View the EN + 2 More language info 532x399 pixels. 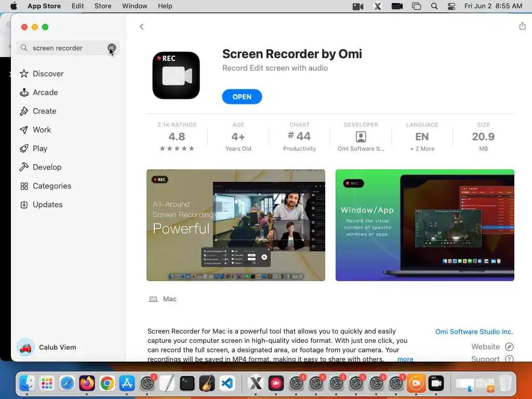pyautogui.click(x=422, y=137)
